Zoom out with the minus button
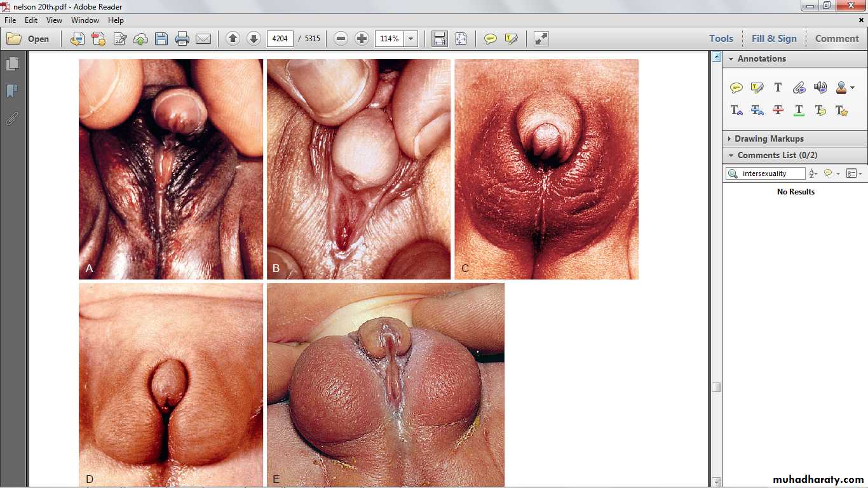This screenshot has width=868, height=488. tap(341, 39)
